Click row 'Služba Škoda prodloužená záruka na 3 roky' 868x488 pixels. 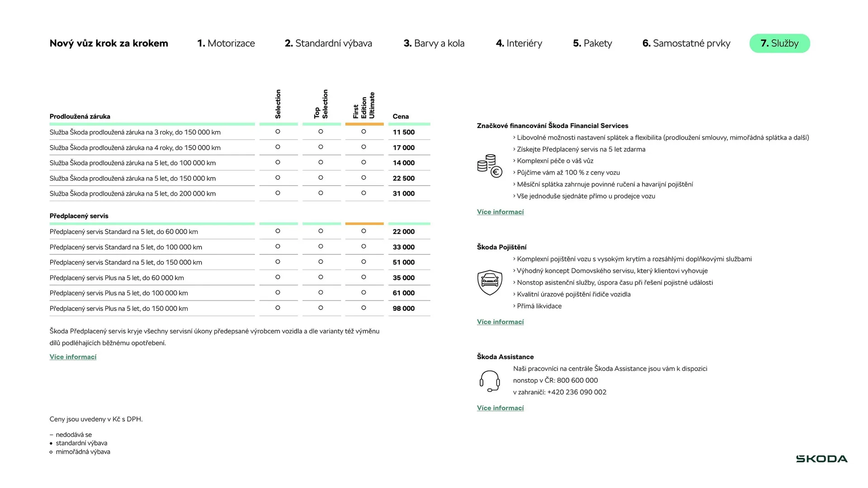click(240, 132)
